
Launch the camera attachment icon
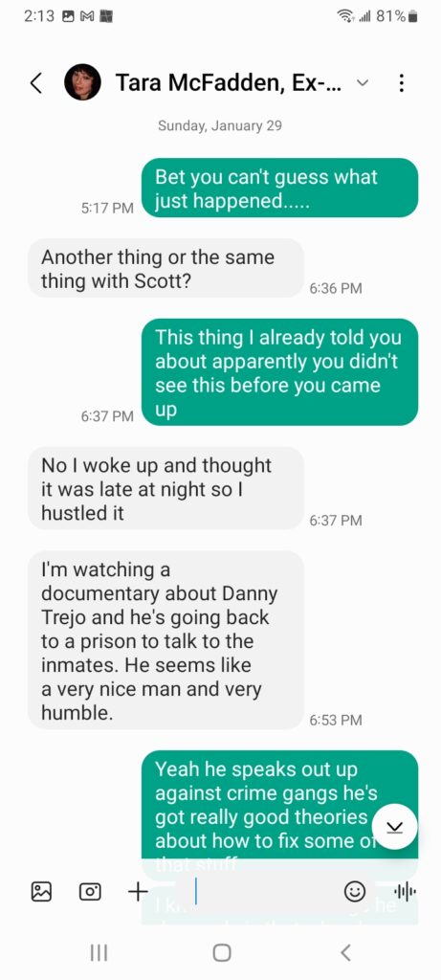(x=90, y=891)
